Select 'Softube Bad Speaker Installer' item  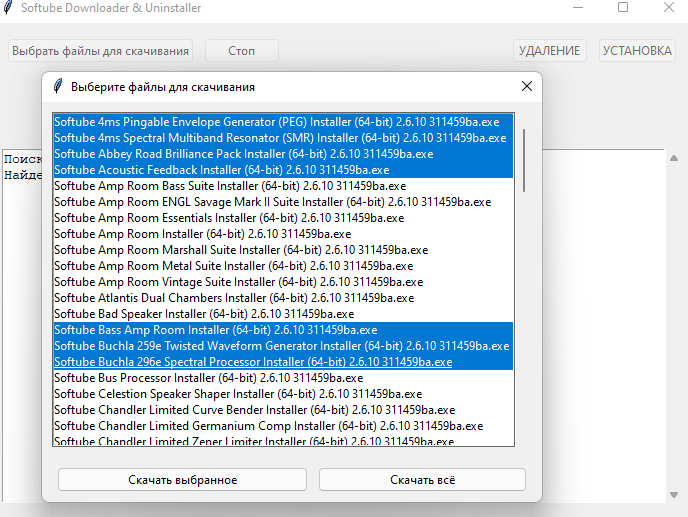283,314
